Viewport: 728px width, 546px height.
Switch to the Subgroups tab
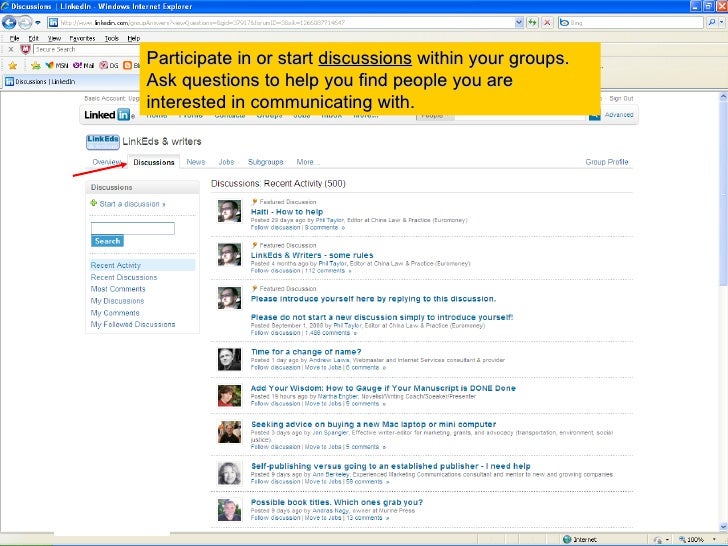(x=266, y=161)
